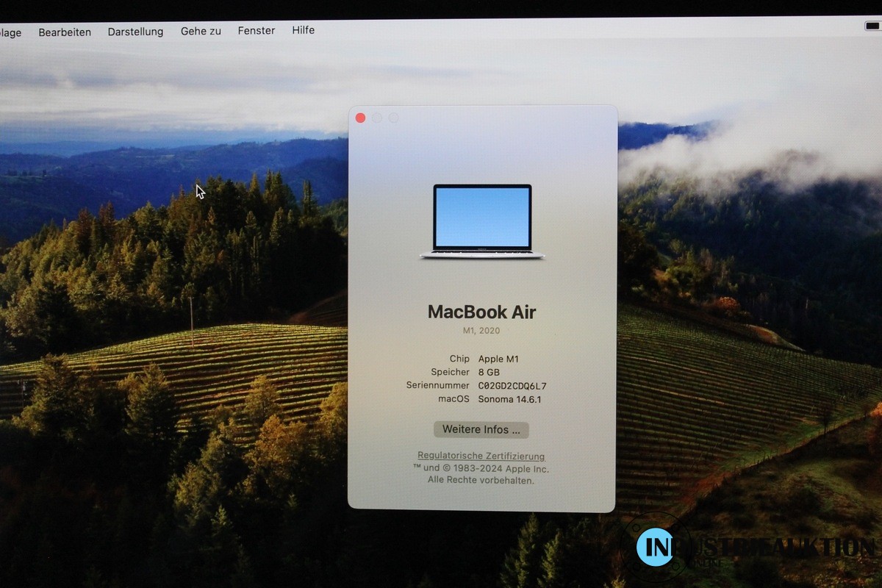Close the About This Mac window

(360, 118)
